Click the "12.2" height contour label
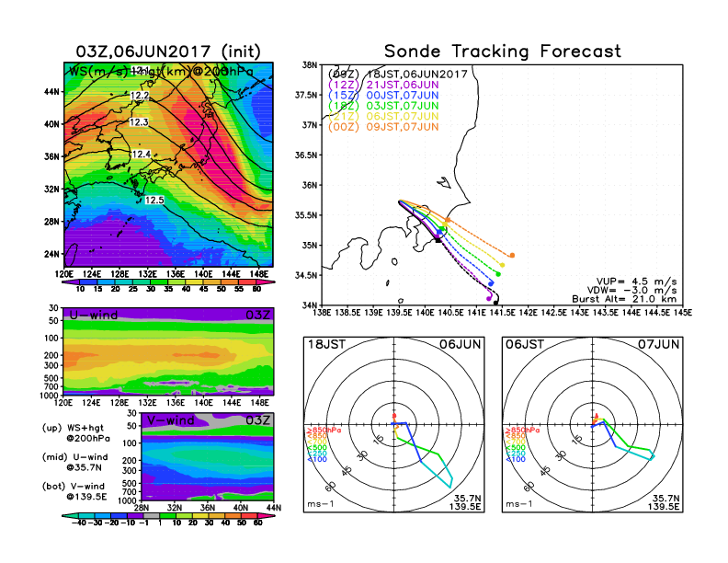The width and height of the screenshot is (728, 563). [x=140, y=96]
